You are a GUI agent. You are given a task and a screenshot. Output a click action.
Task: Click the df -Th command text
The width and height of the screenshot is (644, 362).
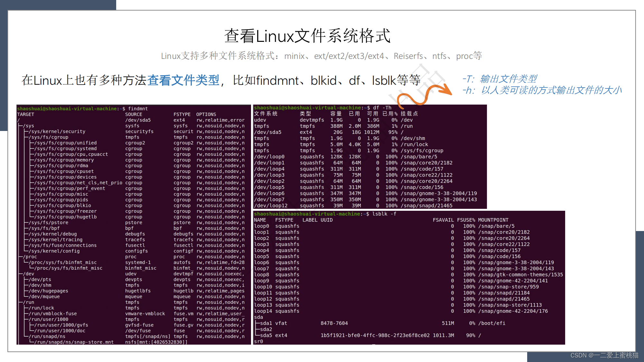[382, 108]
